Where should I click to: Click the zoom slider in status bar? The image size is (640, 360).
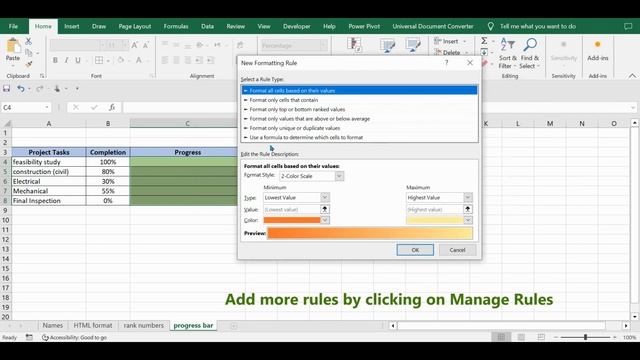[585, 337]
